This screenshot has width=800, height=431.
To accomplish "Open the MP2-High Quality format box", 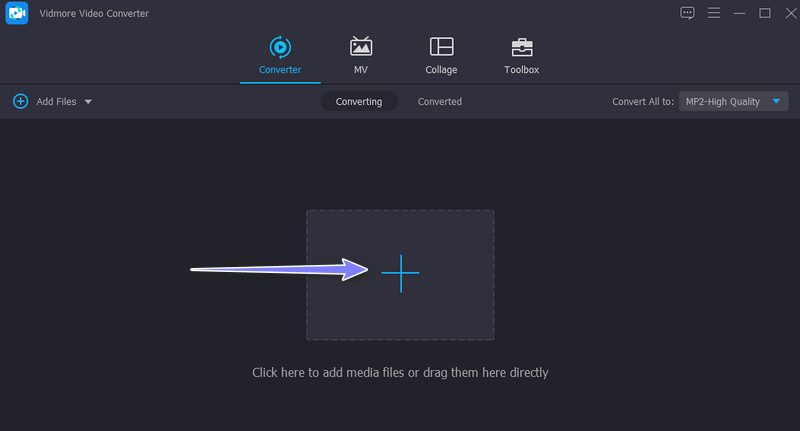I will pyautogui.click(x=724, y=101).
